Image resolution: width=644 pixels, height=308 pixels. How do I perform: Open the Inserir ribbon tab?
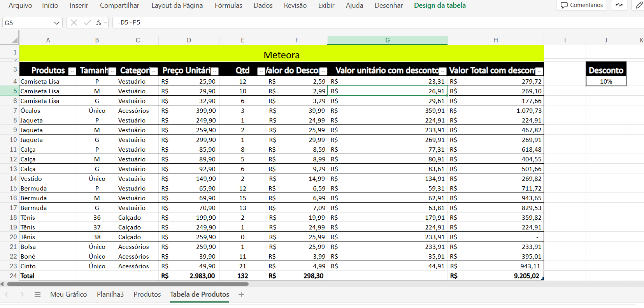tap(79, 5)
